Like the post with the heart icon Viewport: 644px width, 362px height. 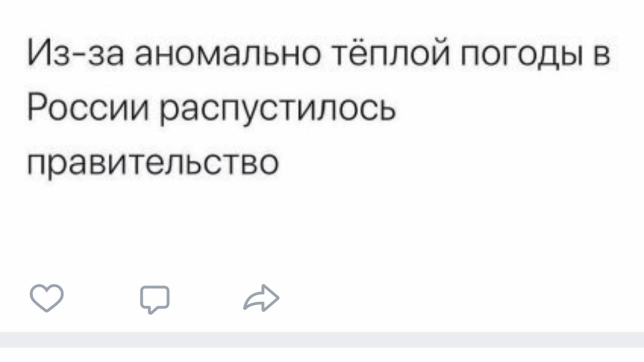pos(47,298)
